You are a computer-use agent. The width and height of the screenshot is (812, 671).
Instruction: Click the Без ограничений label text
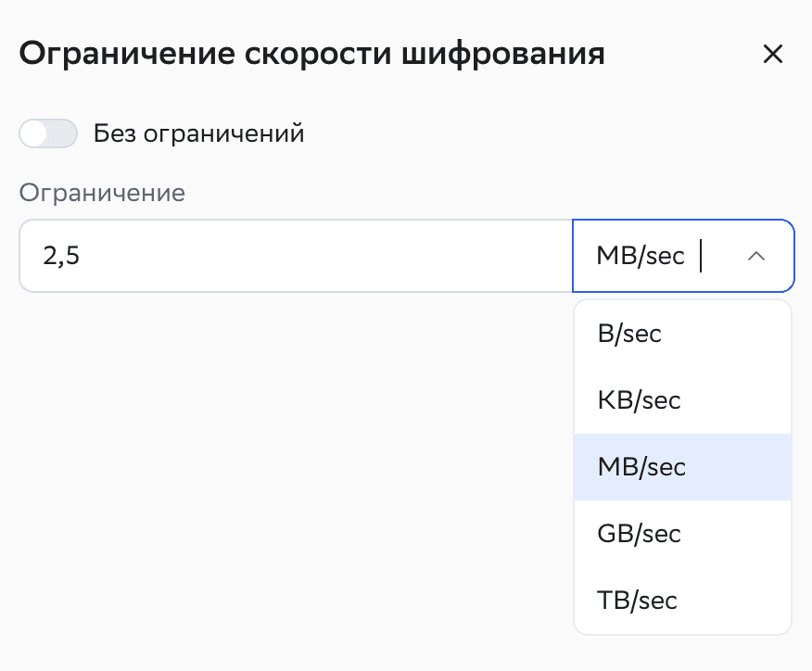coord(198,133)
